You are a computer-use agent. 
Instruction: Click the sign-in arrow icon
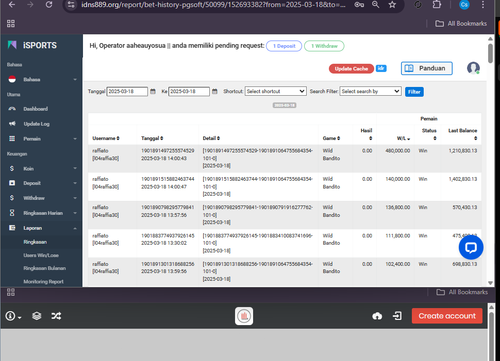pos(397,316)
